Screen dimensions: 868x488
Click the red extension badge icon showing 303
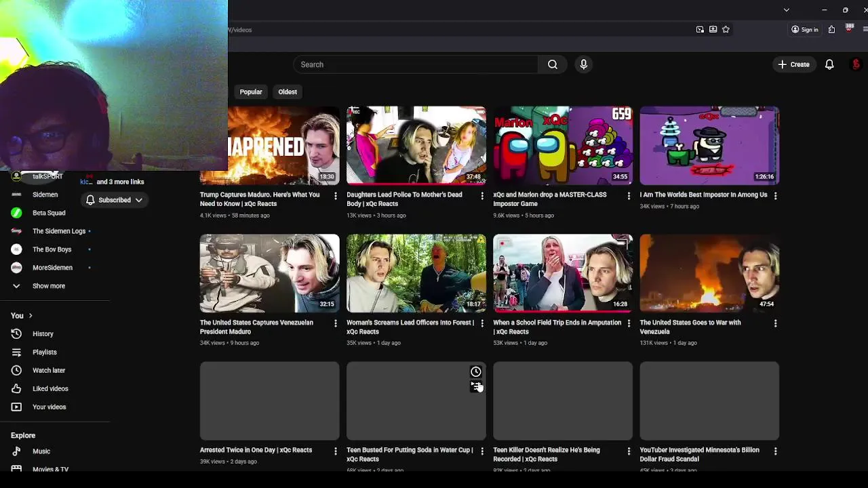pos(849,28)
